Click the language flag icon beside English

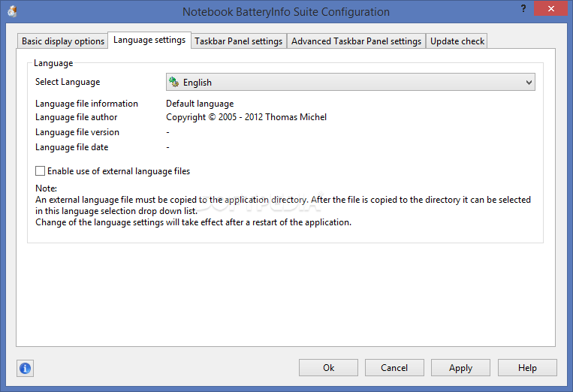click(x=174, y=82)
